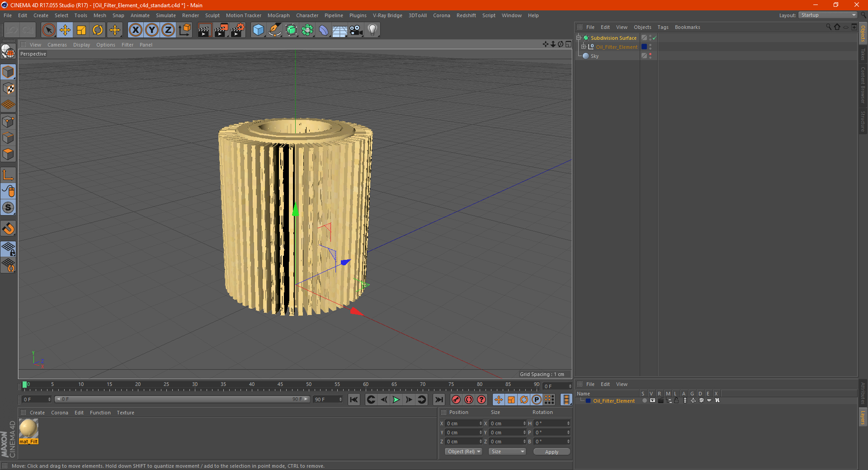The height and width of the screenshot is (470, 868).
Task: Open the Content Browser side tab
Action: pyautogui.click(x=863, y=85)
